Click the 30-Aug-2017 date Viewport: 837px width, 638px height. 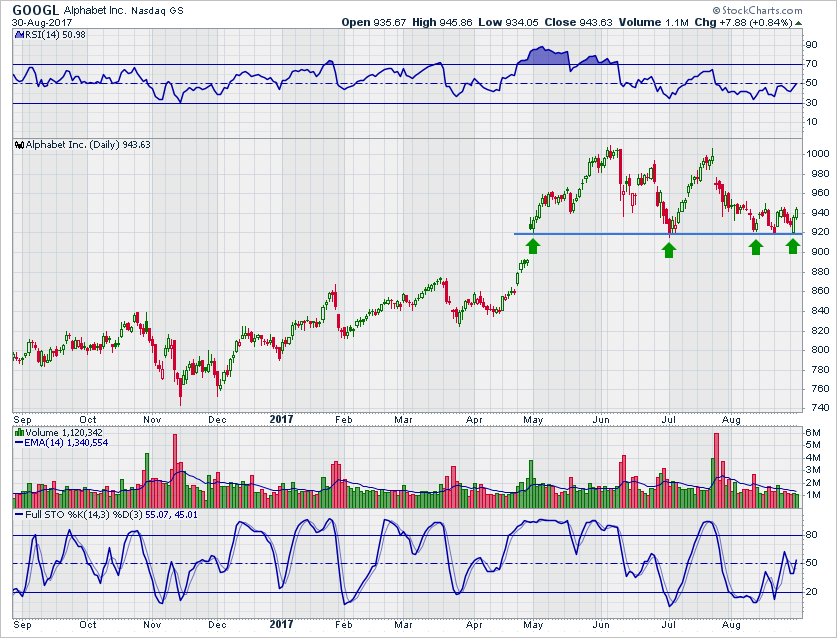point(42,22)
